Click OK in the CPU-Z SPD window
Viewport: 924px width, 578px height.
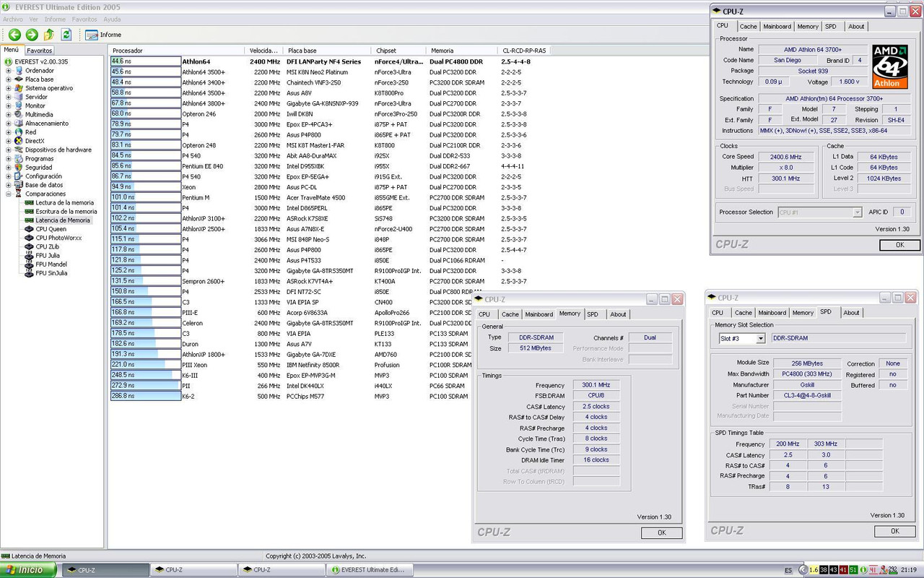(895, 531)
